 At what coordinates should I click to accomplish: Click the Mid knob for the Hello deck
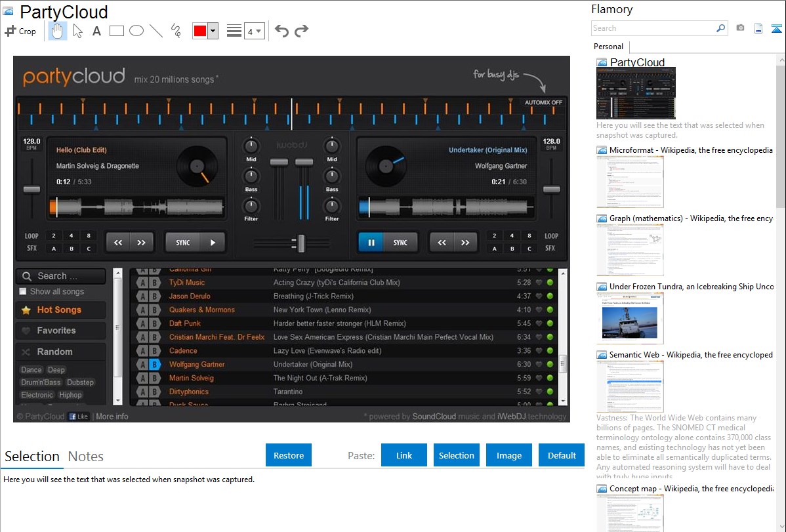point(251,146)
